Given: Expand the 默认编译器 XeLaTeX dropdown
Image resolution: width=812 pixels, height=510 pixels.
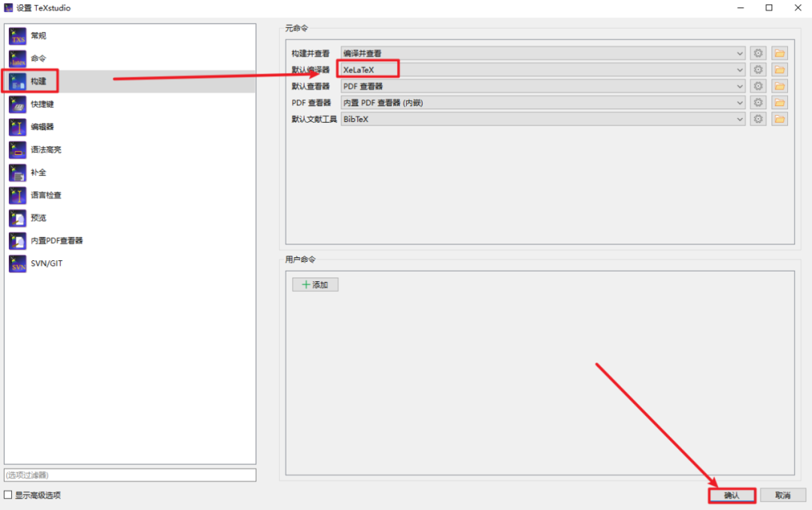Looking at the screenshot, I should [x=542, y=70].
